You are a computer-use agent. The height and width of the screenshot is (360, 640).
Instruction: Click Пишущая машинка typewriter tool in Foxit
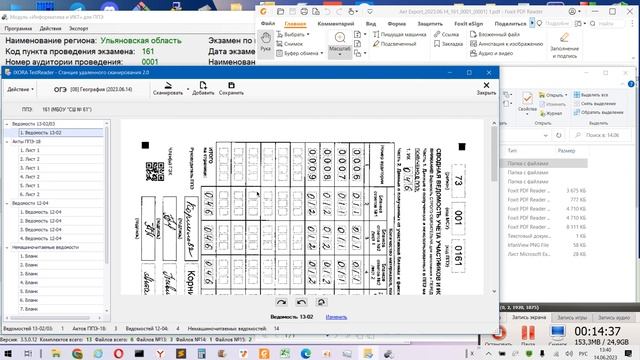click(400, 34)
